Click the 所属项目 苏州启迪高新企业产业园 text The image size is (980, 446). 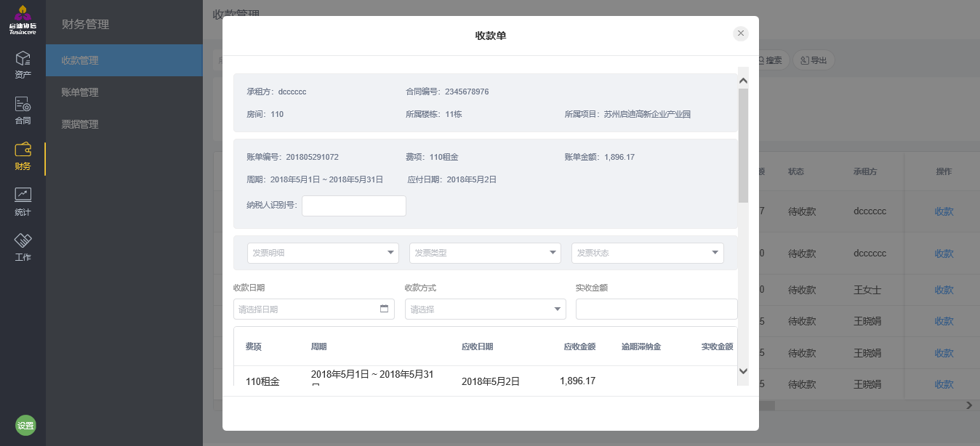627,114
